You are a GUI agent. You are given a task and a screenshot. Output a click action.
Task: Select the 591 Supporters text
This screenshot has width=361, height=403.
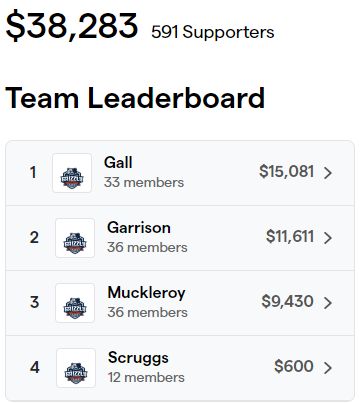[x=213, y=32]
